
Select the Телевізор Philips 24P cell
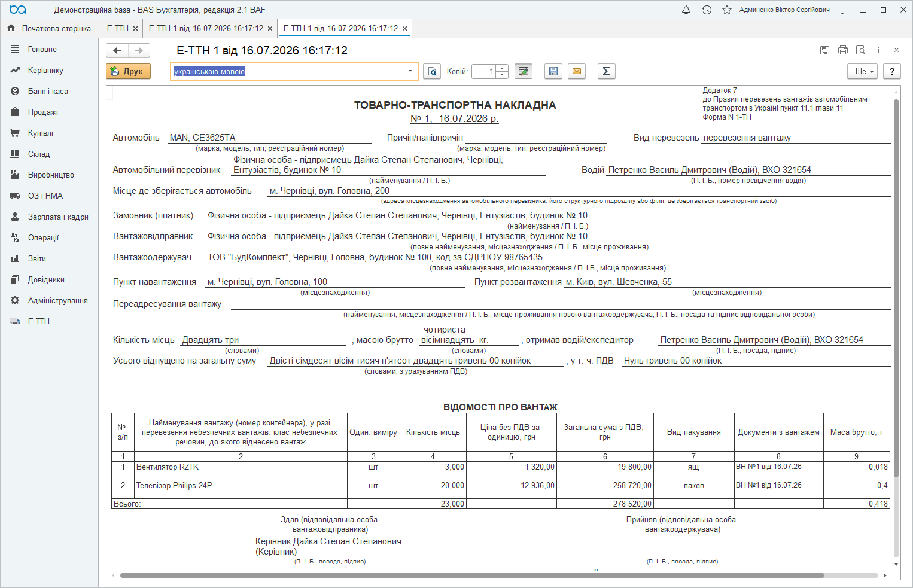pyautogui.click(x=241, y=489)
